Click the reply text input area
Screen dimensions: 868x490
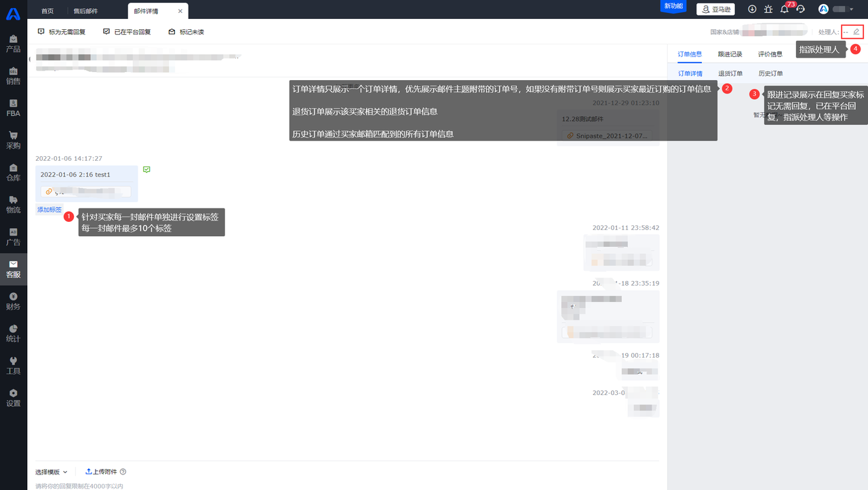[347, 486]
